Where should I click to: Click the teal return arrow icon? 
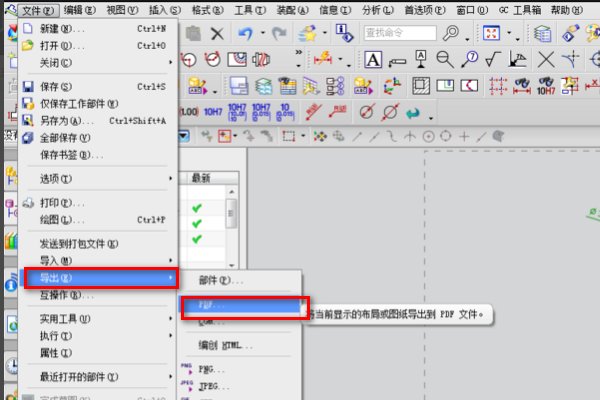(413, 113)
